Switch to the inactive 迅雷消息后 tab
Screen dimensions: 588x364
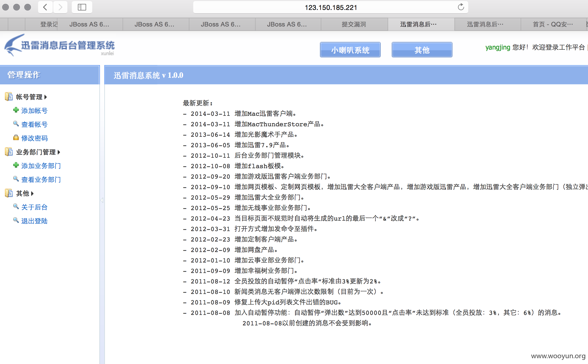click(488, 24)
